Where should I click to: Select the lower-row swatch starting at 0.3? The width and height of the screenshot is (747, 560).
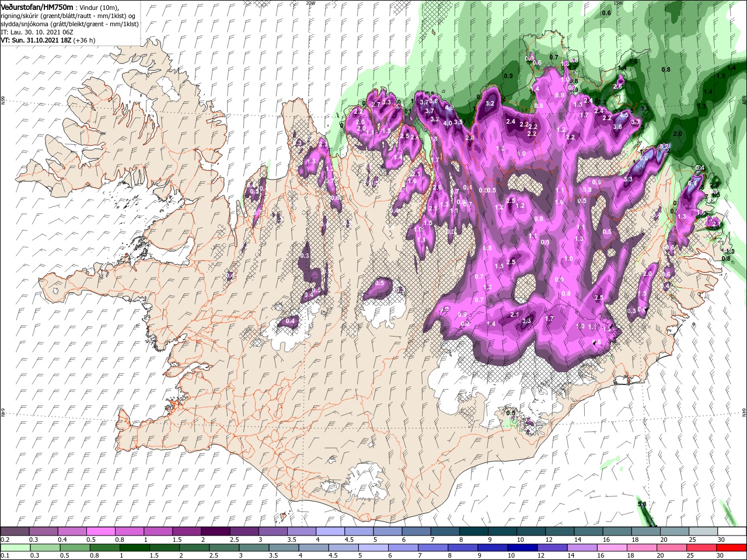coord(45,547)
